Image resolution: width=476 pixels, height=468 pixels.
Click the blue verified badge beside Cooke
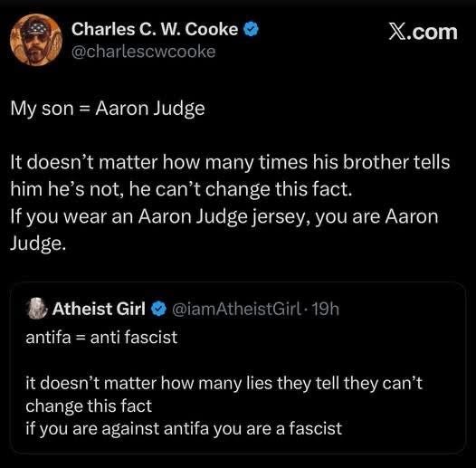coord(251,30)
